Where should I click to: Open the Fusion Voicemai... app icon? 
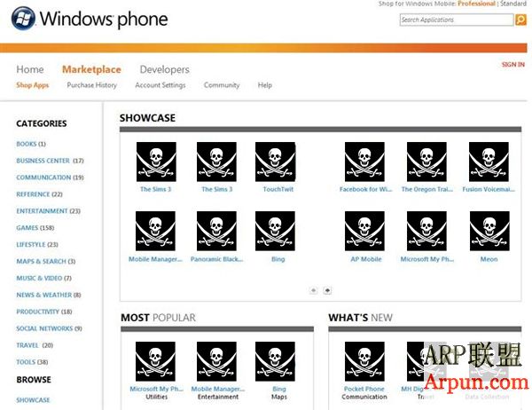[489, 162]
